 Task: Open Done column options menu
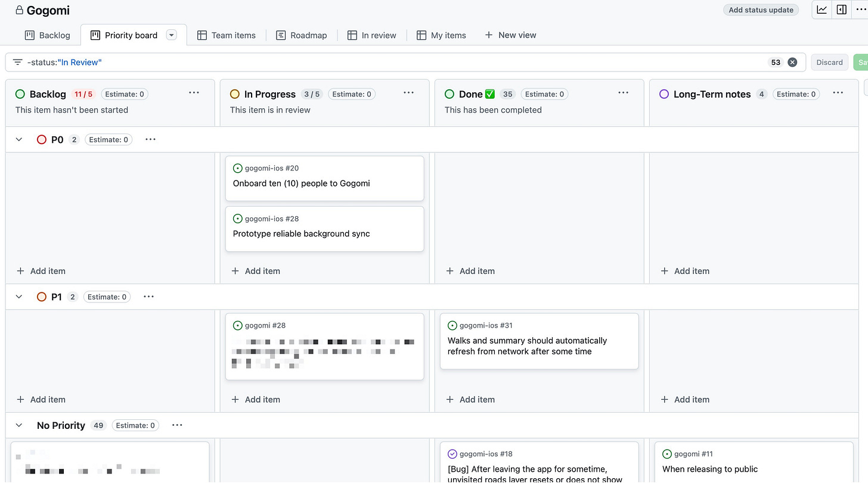point(623,93)
